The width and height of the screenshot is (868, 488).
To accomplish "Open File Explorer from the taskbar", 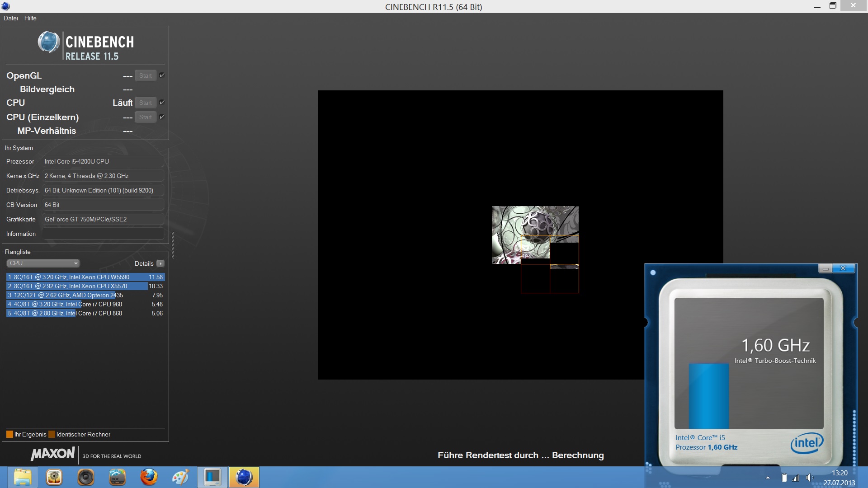I will (x=22, y=477).
